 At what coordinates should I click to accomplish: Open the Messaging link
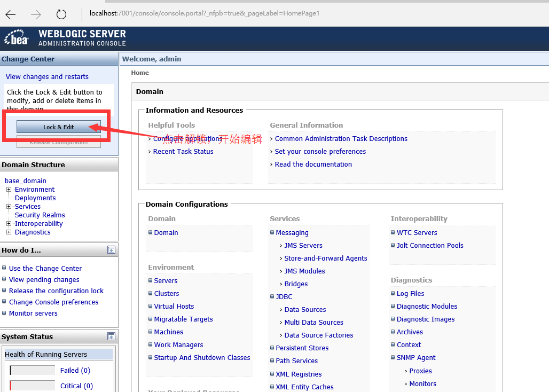pos(292,233)
